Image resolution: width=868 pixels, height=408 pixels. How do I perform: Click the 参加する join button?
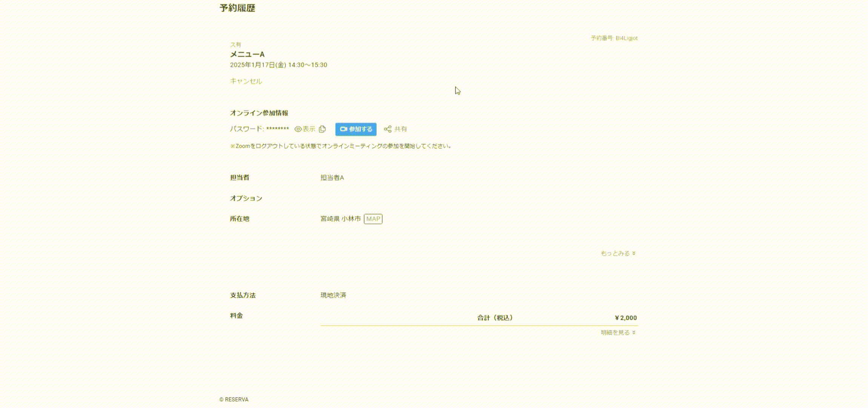coord(356,129)
